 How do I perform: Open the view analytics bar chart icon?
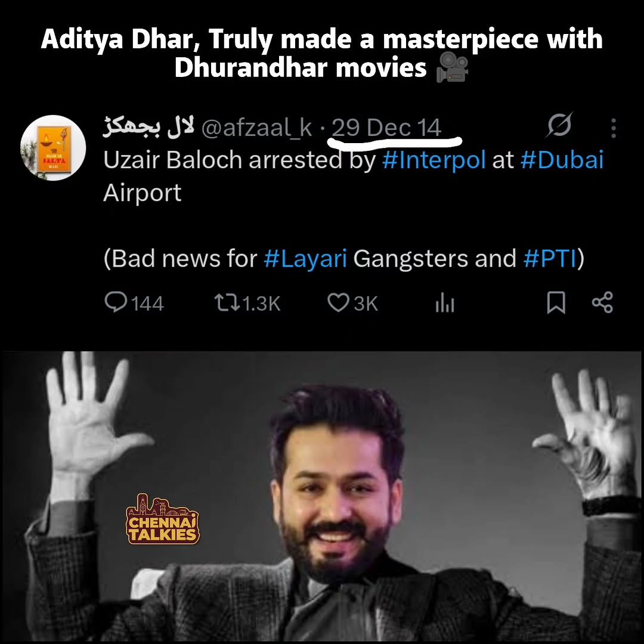point(445,304)
